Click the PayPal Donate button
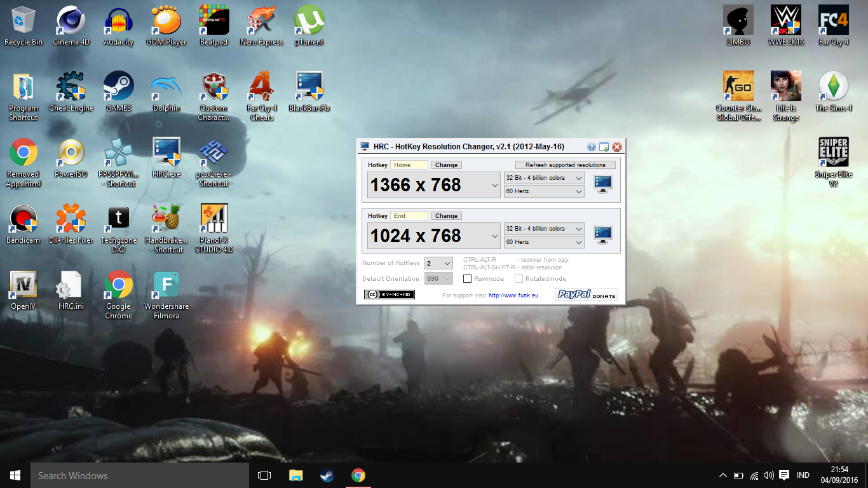The height and width of the screenshot is (488, 868). (x=586, y=294)
